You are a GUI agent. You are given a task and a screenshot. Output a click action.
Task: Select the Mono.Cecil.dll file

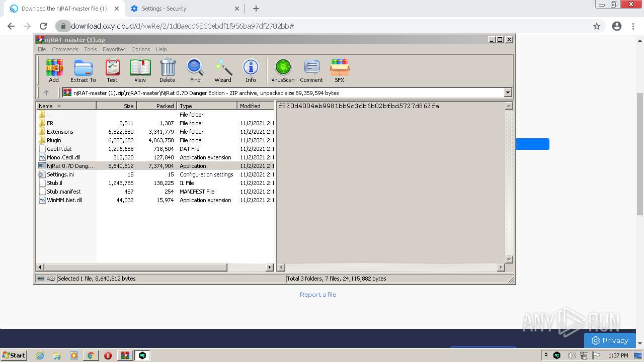pyautogui.click(x=156, y=157)
